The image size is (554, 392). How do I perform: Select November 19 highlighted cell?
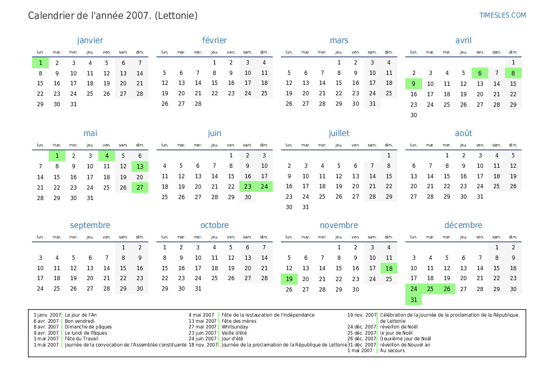[x=289, y=279]
